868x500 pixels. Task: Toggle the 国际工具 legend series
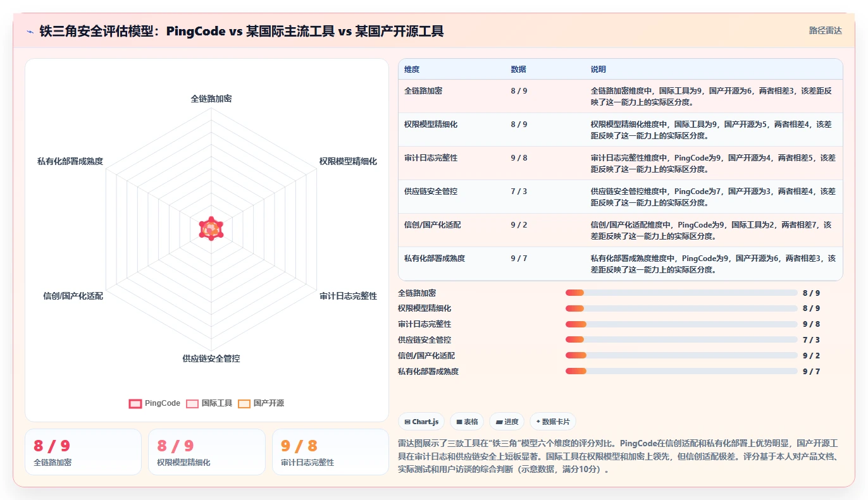pos(209,403)
